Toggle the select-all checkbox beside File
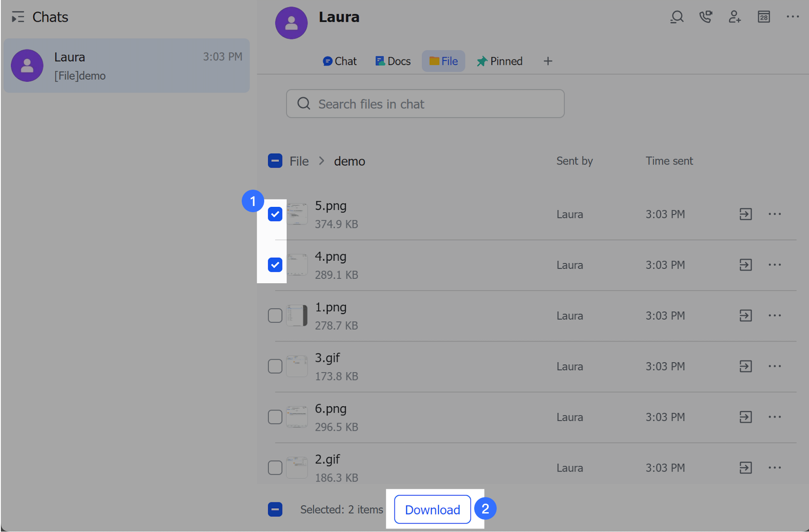 275,161
